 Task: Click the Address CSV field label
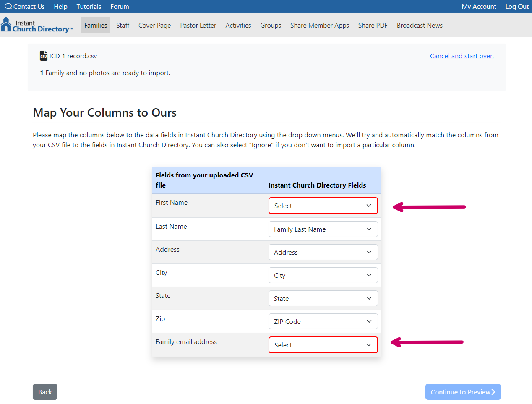[x=167, y=249]
